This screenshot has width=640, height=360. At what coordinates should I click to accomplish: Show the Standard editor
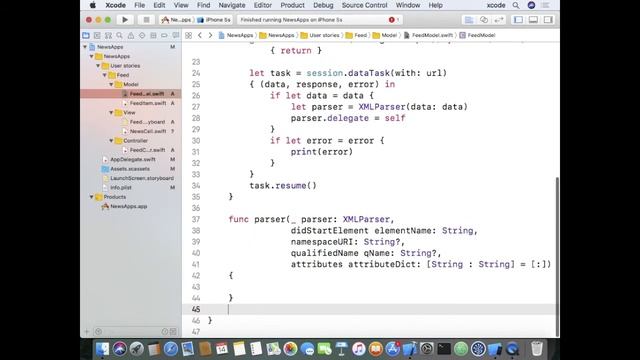pyautogui.click(x=469, y=20)
